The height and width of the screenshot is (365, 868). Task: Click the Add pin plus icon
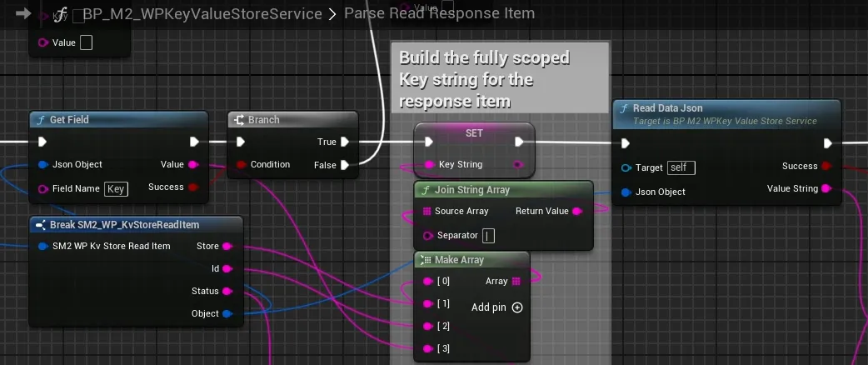pyautogui.click(x=517, y=307)
